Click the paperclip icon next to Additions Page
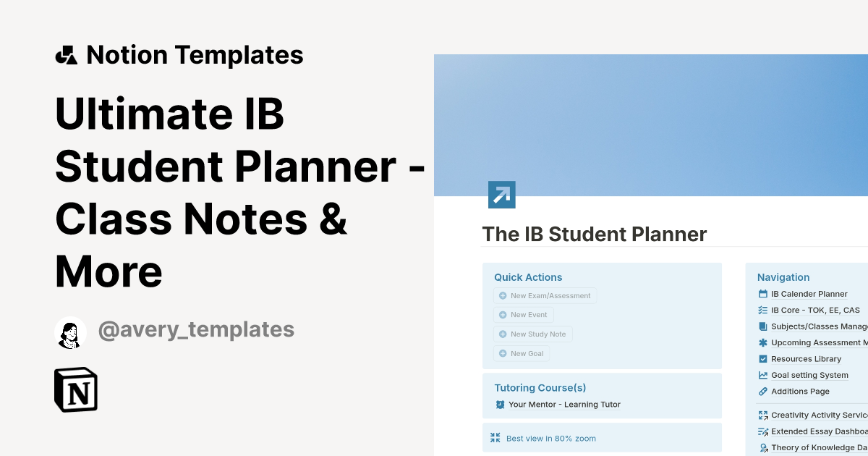Viewport: 868px width, 456px height. 762,391
